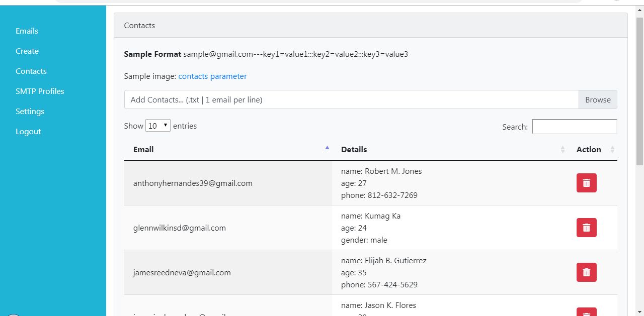Viewport: 644px width, 316px height.
Task: Sort the Action column
Action: (612, 150)
